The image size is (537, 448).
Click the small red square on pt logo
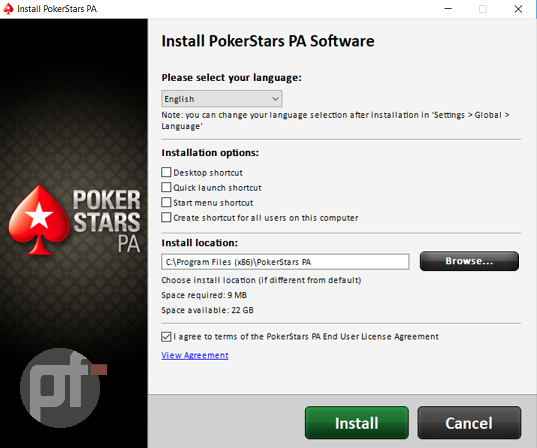point(99,369)
